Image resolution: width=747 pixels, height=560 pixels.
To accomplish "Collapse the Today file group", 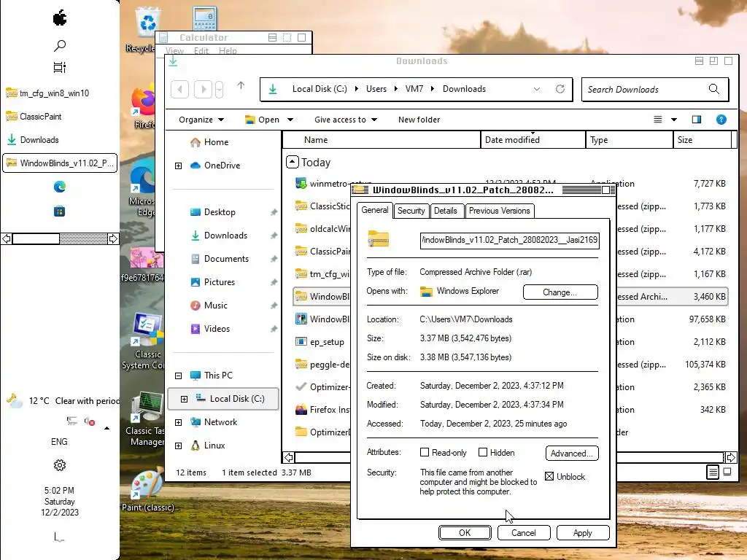I will click(x=292, y=162).
